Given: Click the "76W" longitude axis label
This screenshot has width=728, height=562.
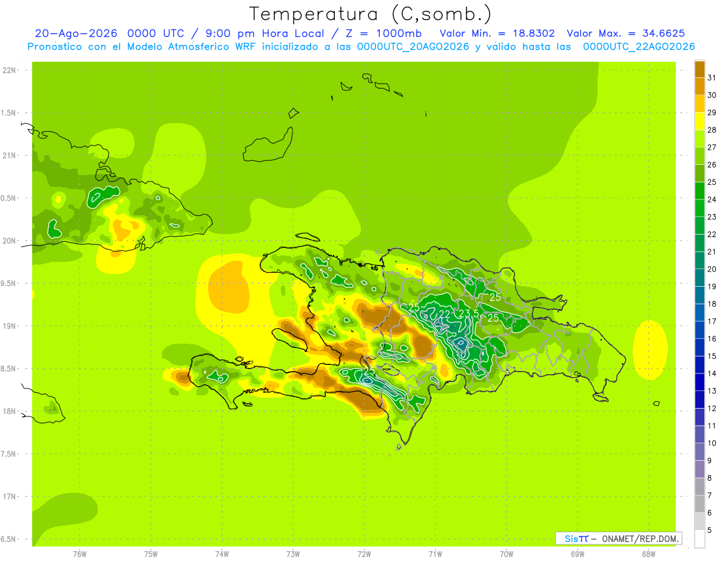Looking at the screenshot, I should coord(79,554).
